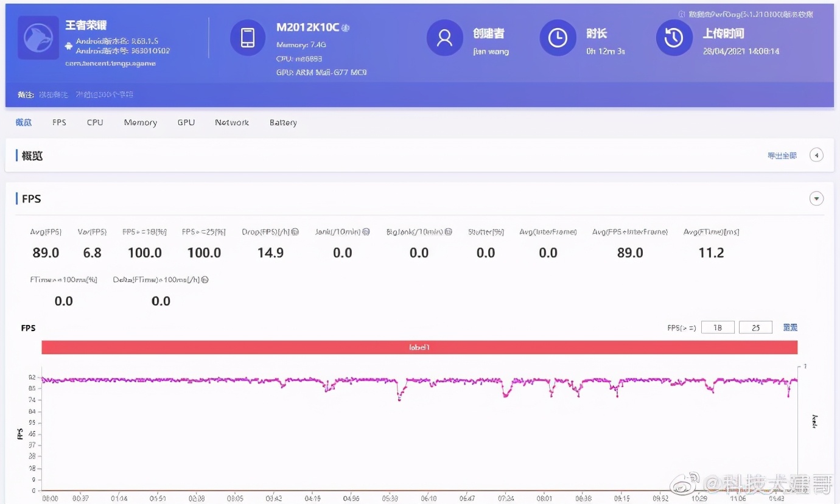Image resolution: width=840 pixels, height=504 pixels.
Task: Click the Stutter value 0.0
Action: tap(486, 253)
